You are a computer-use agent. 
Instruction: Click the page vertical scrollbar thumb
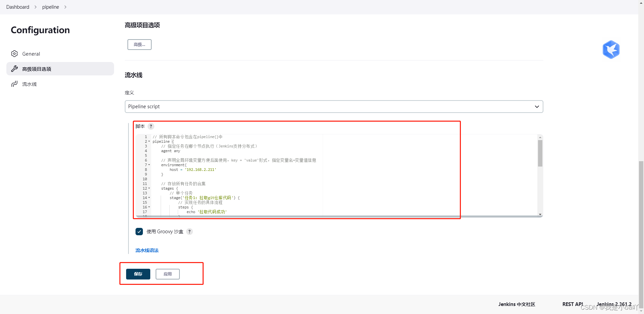point(641,235)
